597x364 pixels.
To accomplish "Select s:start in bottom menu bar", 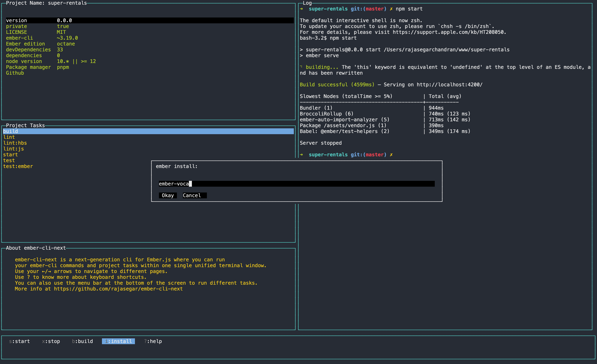I will [19, 341].
